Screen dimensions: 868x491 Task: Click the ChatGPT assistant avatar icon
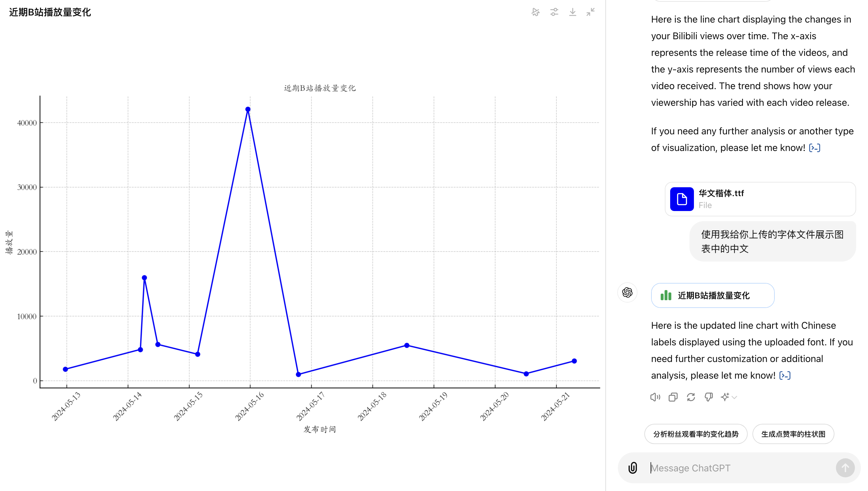pos(627,292)
